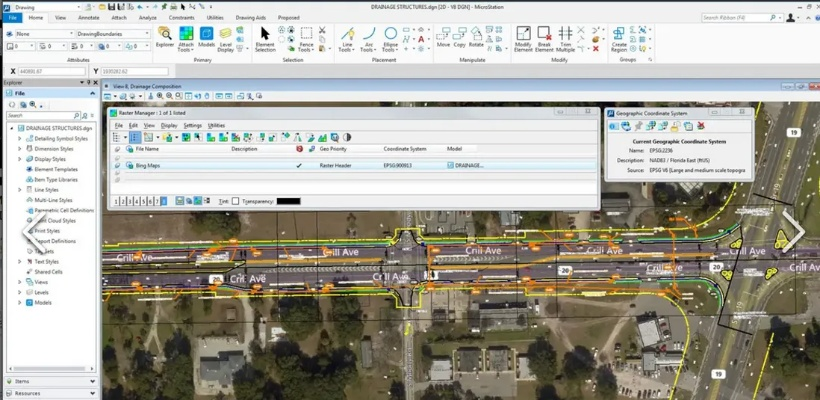Expand Detailing Symbol Styles tree node

click(x=20, y=139)
